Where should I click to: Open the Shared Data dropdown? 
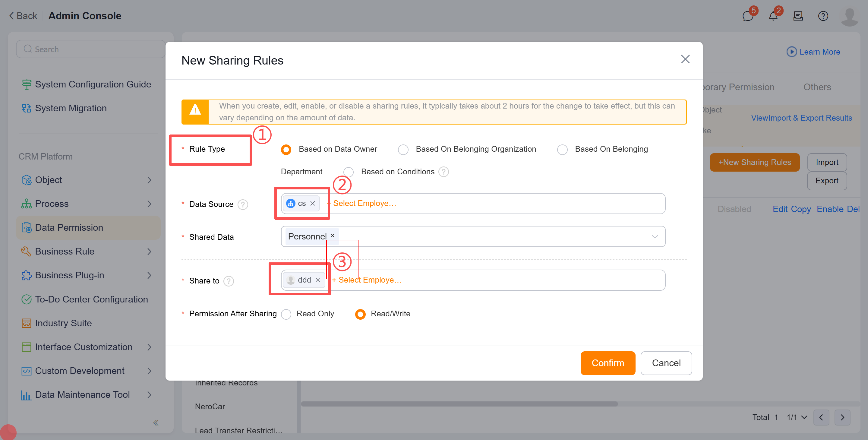(655, 236)
